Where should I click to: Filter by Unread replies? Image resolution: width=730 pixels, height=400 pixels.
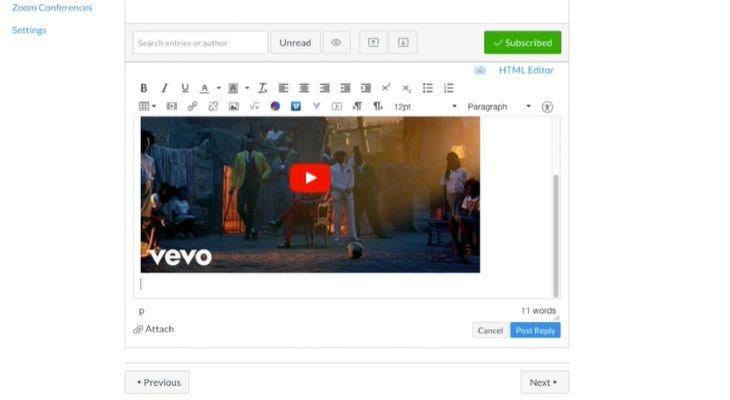(295, 43)
